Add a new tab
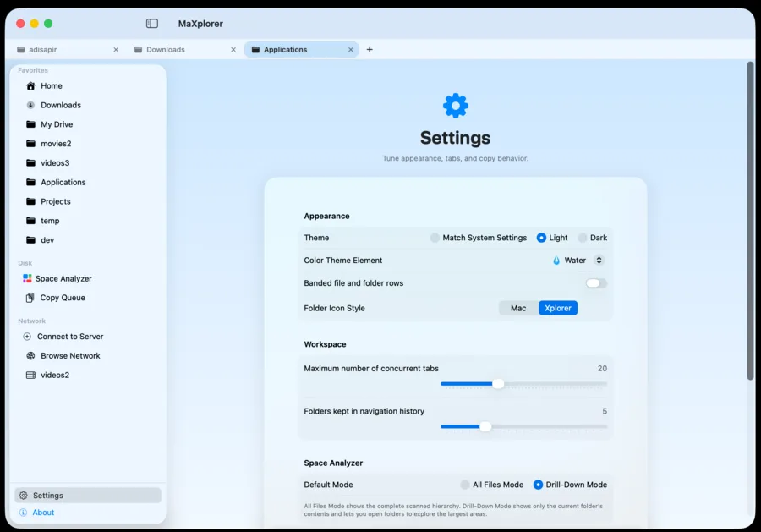 pos(370,50)
